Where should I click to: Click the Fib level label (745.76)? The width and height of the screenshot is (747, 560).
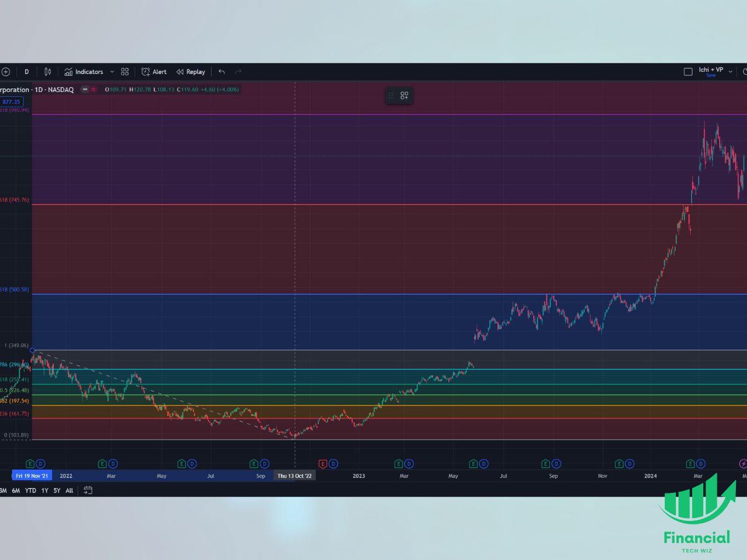tap(15, 200)
